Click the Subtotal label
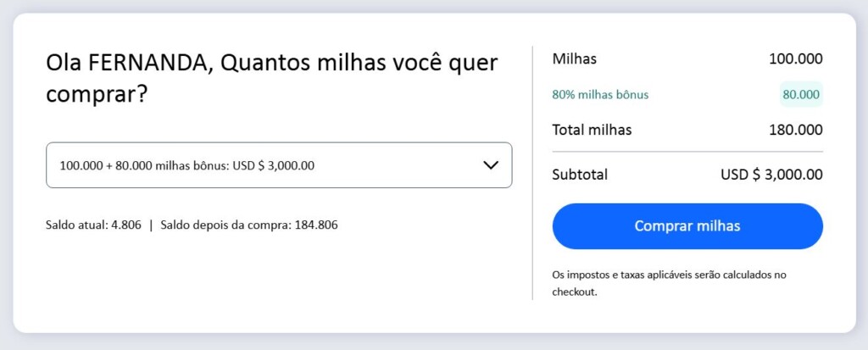The image size is (868, 350). click(x=580, y=175)
